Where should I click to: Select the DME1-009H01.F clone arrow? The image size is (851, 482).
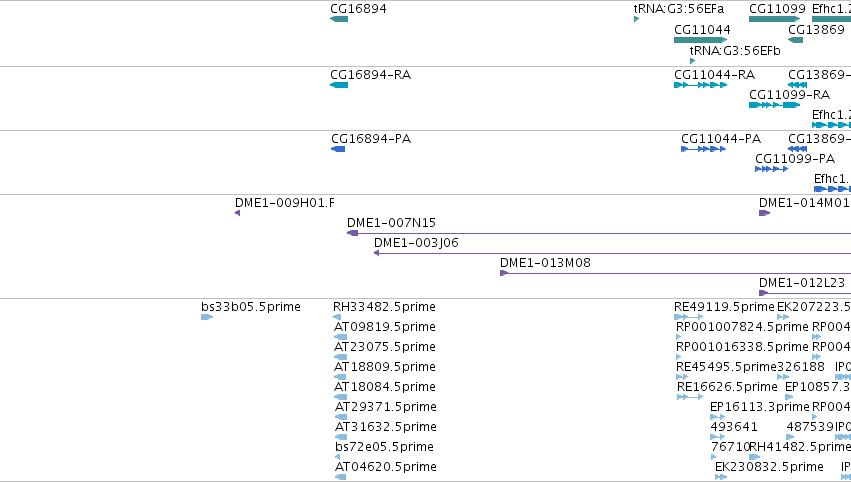(237, 213)
